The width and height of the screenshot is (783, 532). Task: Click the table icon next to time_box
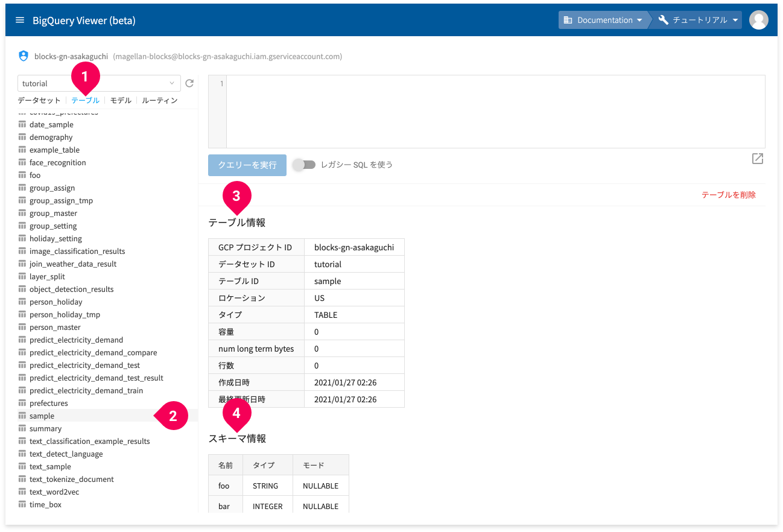coord(22,504)
